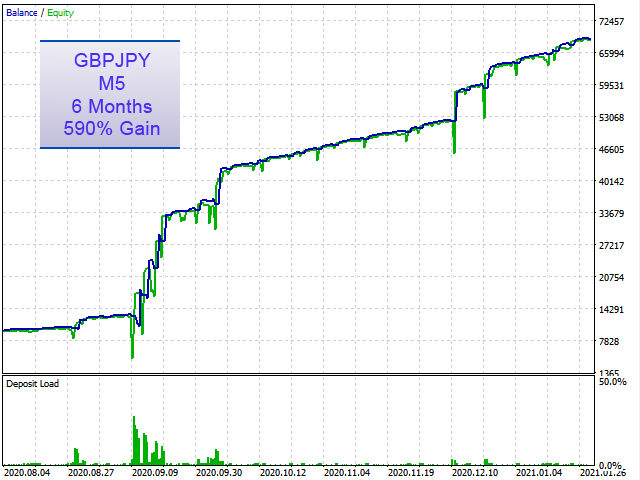Click the 2020.10.12 date marker
The height and width of the screenshot is (480, 640).
(283, 472)
